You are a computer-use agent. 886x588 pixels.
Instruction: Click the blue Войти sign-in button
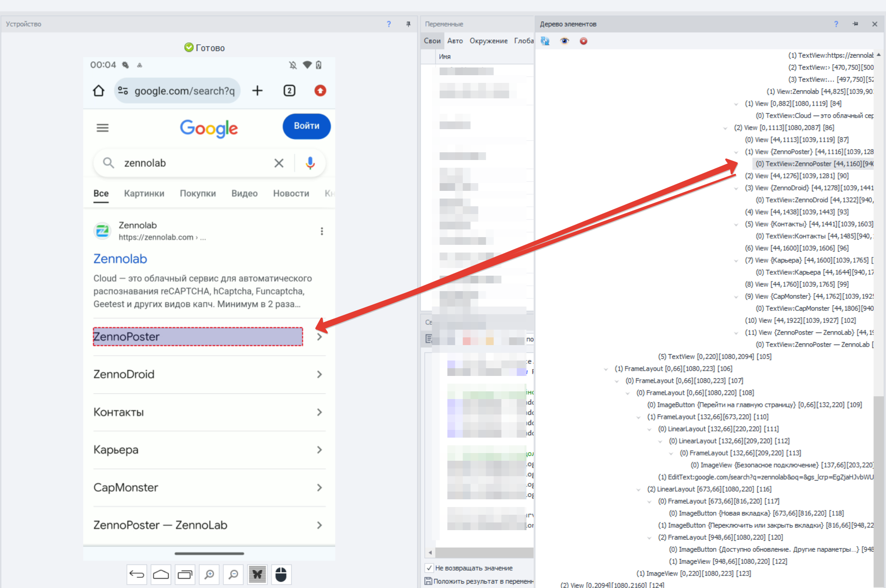[x=307, y=126]
